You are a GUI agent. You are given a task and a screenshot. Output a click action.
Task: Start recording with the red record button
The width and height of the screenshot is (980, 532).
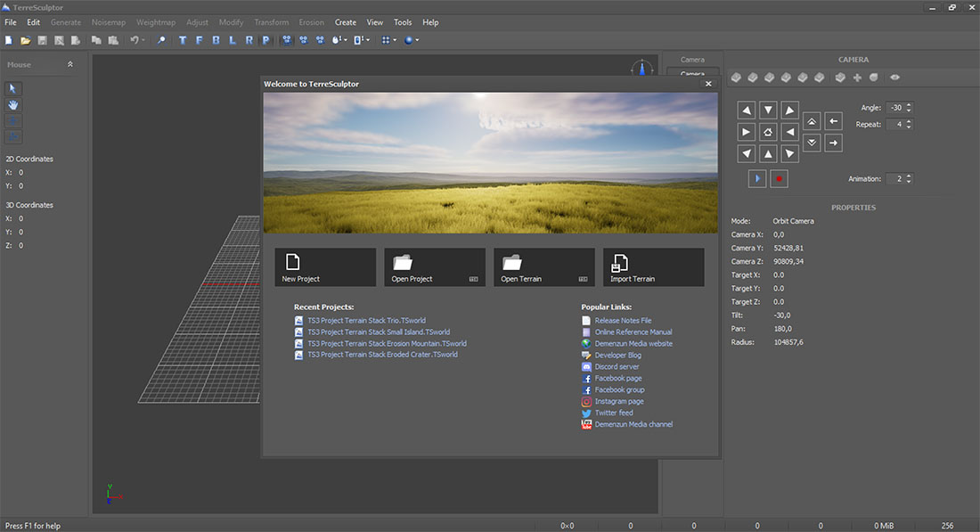tap(779, 179)
